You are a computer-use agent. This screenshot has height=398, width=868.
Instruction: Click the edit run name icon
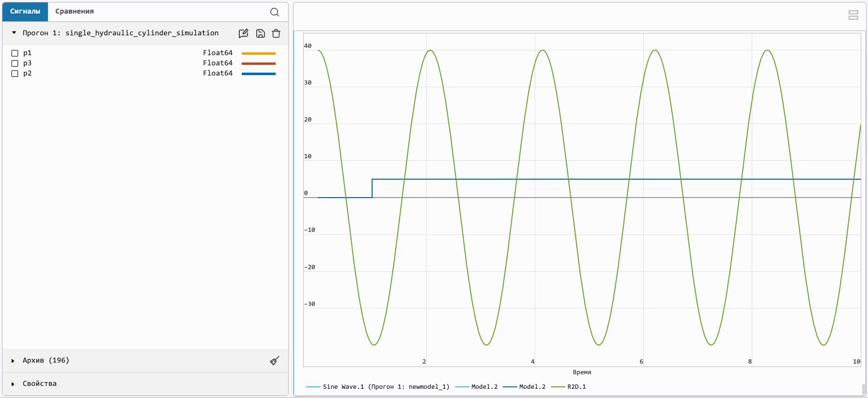[x=244, y=33]
